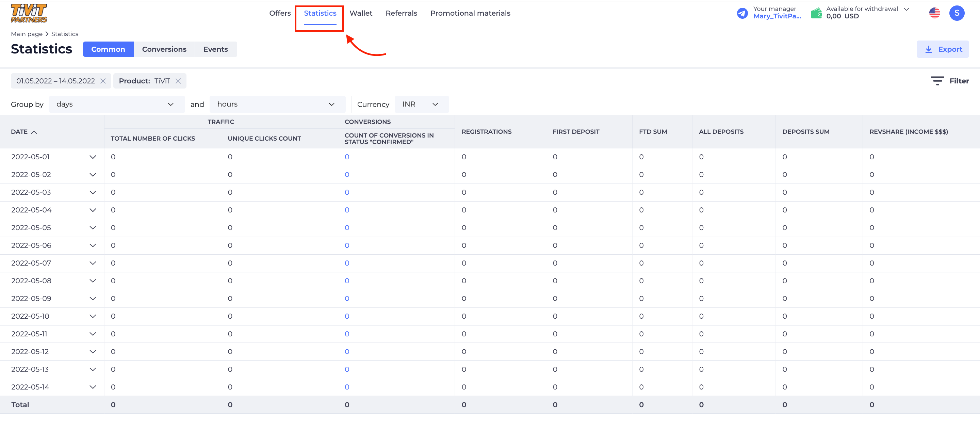The width and height of the screenshot is (980, 429).
Task: Expand the 2022-05-01 row
Action: click(x=93, y=157)
